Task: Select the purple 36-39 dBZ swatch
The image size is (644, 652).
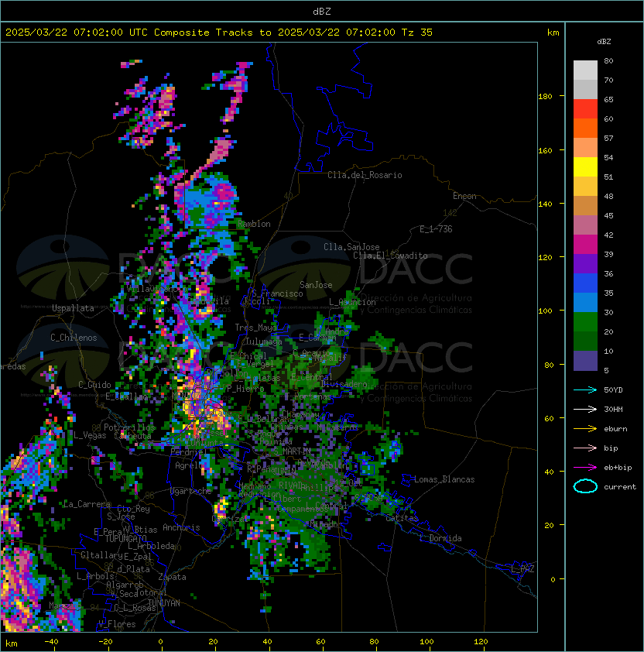Action: 585,263
